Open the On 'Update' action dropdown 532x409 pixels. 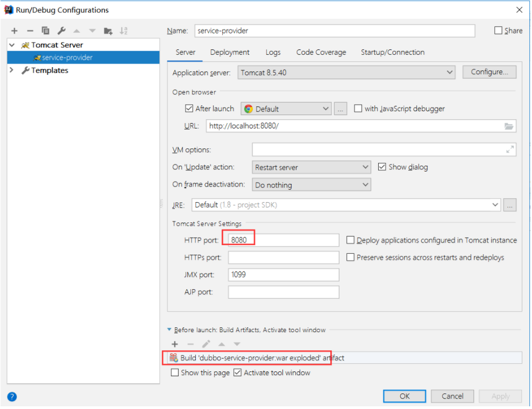click(x=311, y=167)
